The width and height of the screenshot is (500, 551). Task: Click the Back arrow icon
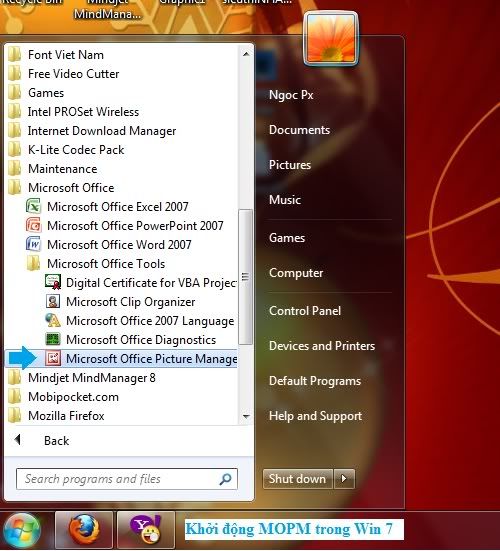point(18,440)
